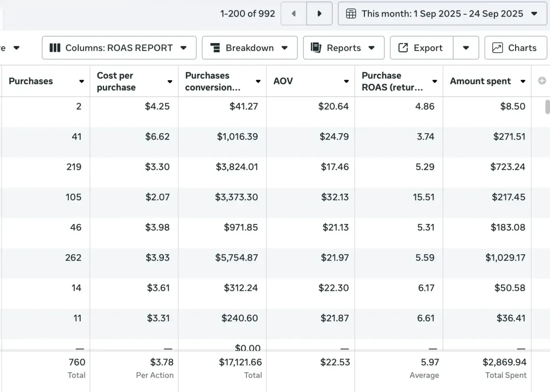Click the Charts icon
Image resolution: width=550 pixels, height=392 pixels.
[x=497, y=48]
